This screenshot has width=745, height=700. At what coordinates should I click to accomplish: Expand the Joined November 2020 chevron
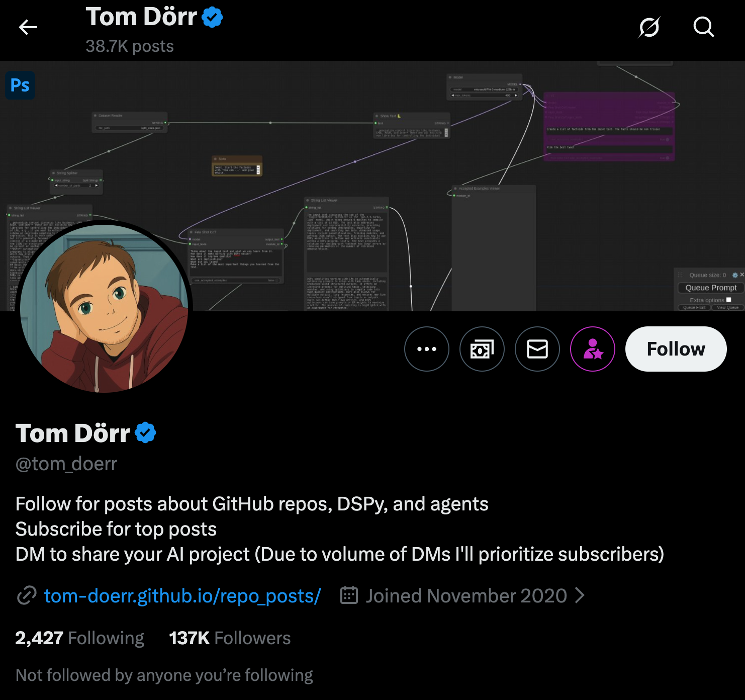tap(580, 596)
